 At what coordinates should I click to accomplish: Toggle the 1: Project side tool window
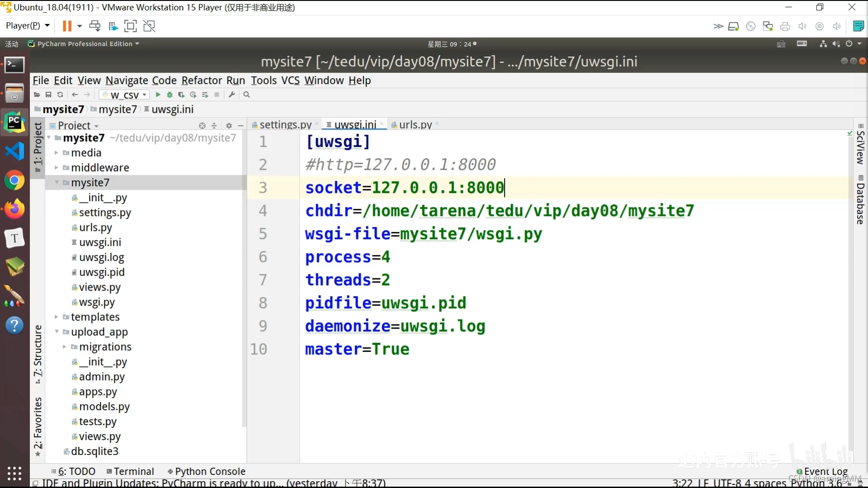(38, 147)
